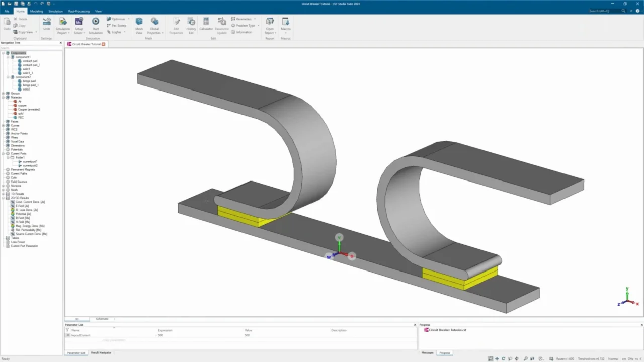The image size is (644, 362).
Task: Switch to Mesh View
Action: coord(139,22)
